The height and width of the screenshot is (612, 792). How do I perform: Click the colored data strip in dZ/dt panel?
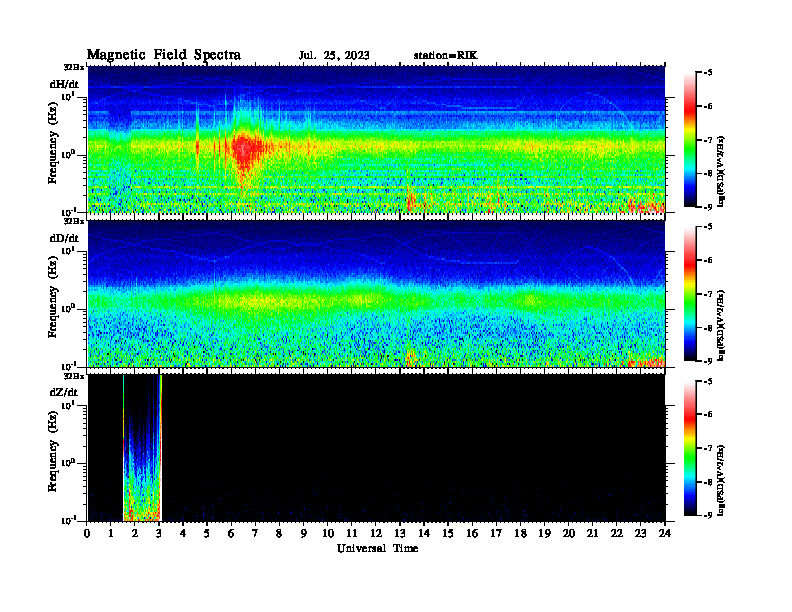click(x=142, y=448)
